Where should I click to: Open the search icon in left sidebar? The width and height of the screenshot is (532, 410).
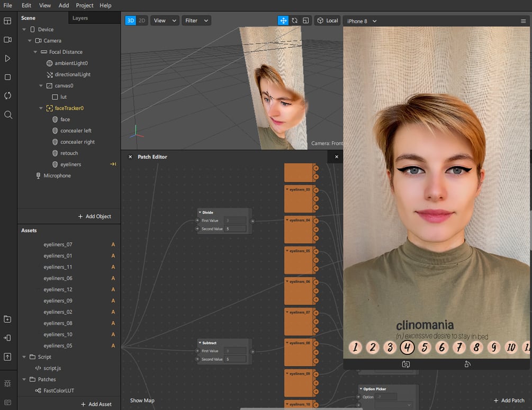(7, 114)
